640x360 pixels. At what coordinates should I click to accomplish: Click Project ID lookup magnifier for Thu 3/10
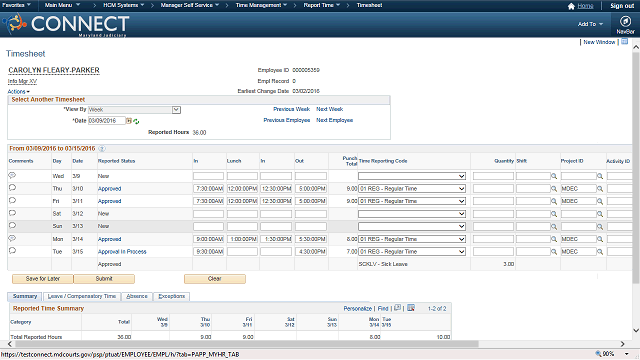coord(600,189)
